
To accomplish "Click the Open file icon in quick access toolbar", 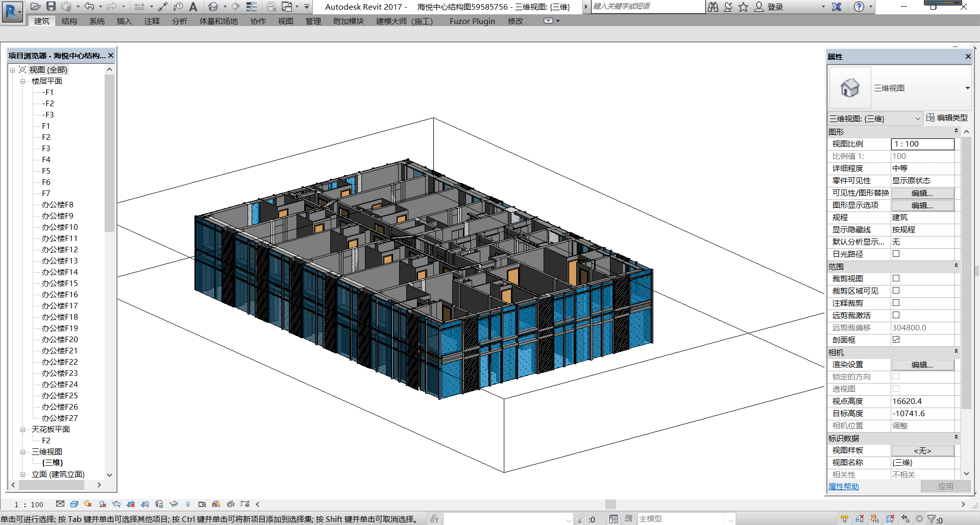I will [x=36, y=7].
